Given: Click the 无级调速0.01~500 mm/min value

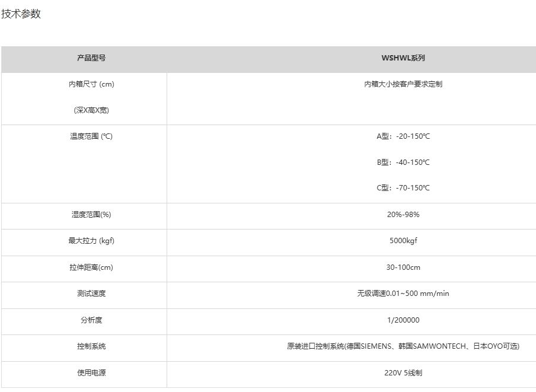Looking at the screenshot, I should [403, 294].
